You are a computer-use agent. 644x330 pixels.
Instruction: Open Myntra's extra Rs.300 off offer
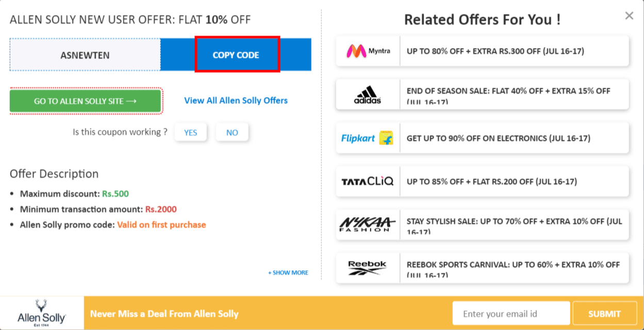515,51
